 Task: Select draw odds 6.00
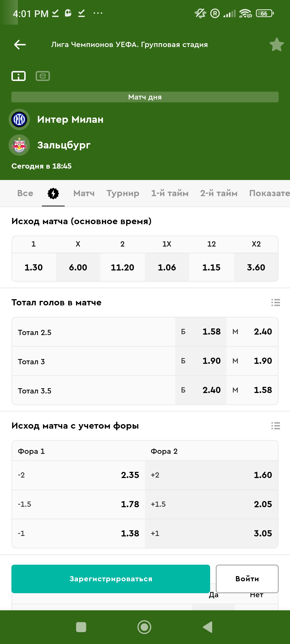point(78,267)
